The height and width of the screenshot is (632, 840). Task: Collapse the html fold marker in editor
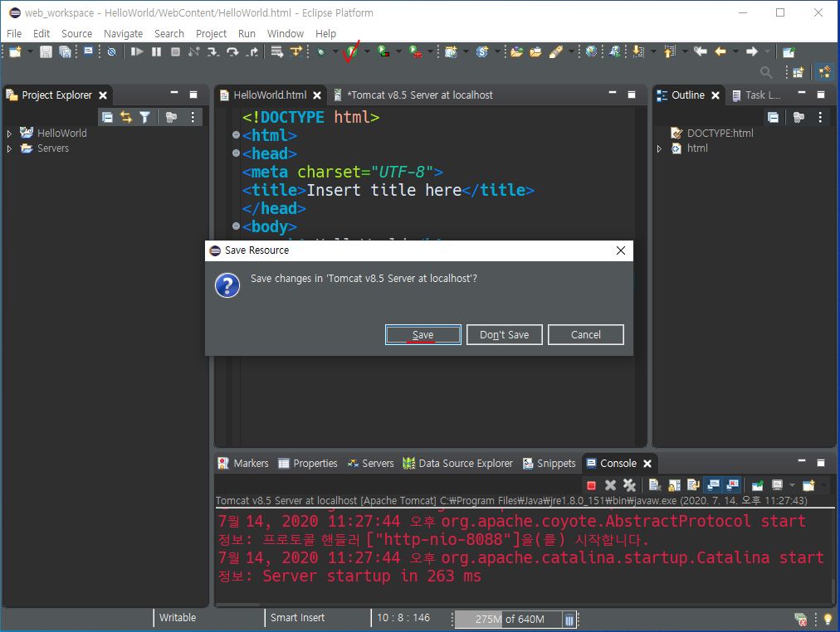click(x=236, y=135)
